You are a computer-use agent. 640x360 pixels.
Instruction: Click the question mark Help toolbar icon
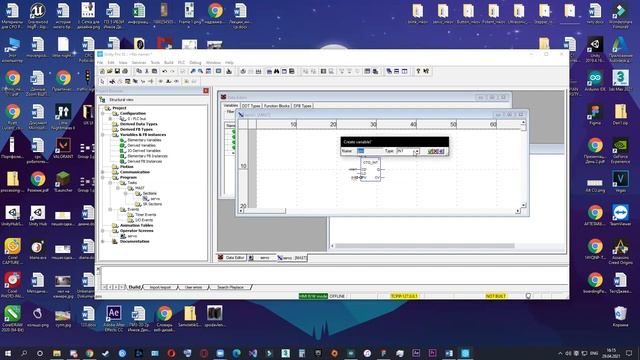[418, 71]
